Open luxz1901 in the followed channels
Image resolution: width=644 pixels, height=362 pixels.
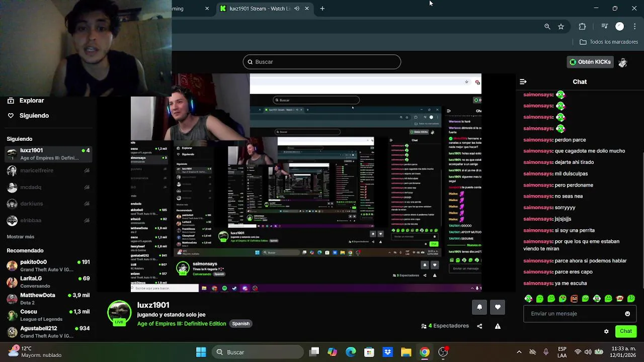[48, 154]
